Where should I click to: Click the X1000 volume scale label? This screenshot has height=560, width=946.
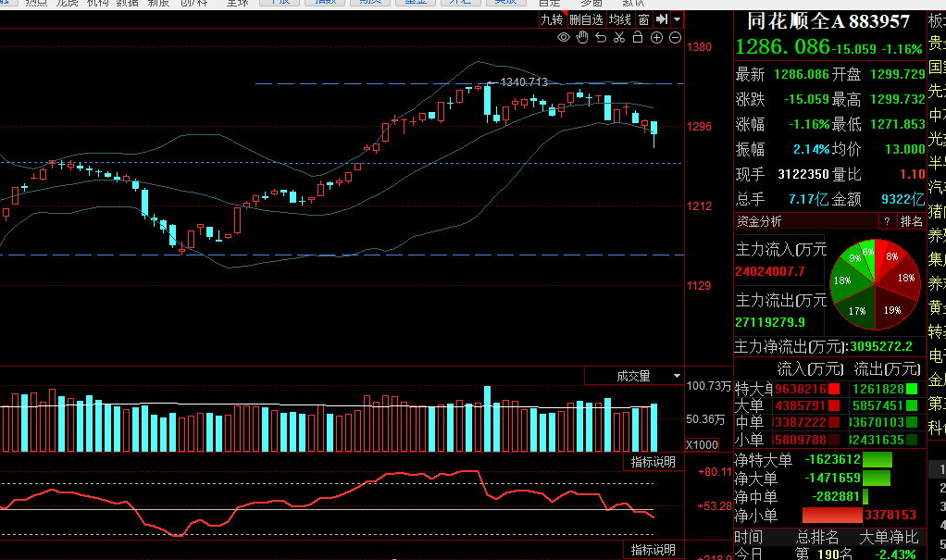[703, 444]
